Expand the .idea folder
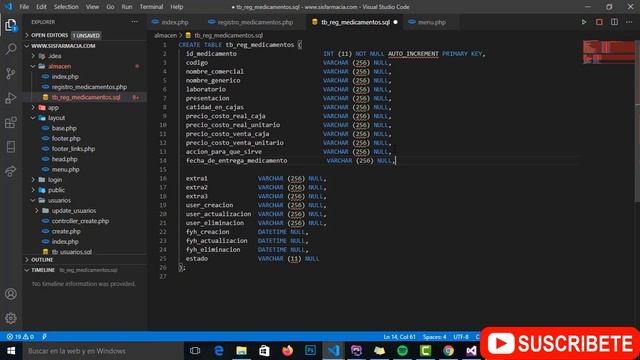Viewport: 640px width, 360px height. [55, 56]
